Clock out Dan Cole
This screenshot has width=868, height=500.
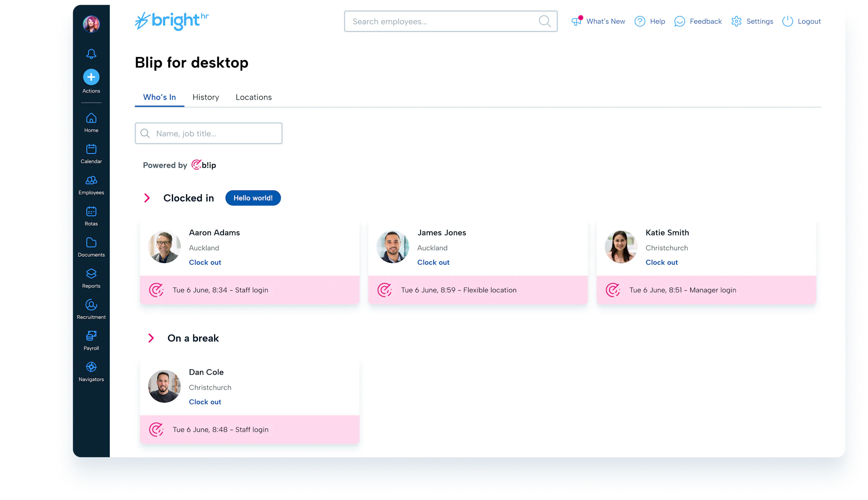[x=205, y=402]
